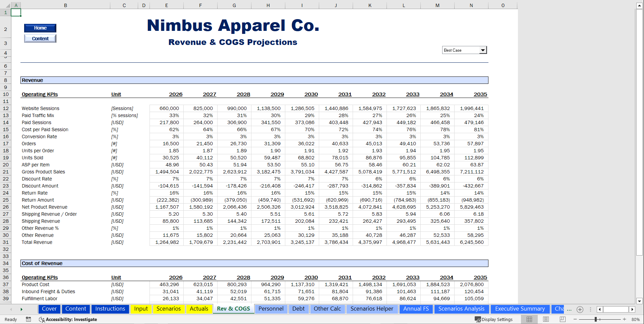644x324 pixels.
Task: Click the Zoom In plus icon
Action: (625, 319)
